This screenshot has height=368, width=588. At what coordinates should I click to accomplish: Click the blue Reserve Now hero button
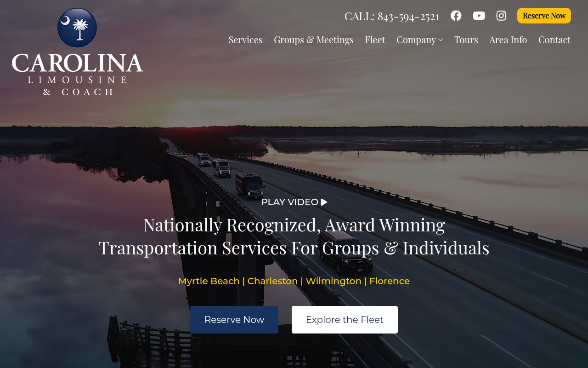(x=234, y=320)
